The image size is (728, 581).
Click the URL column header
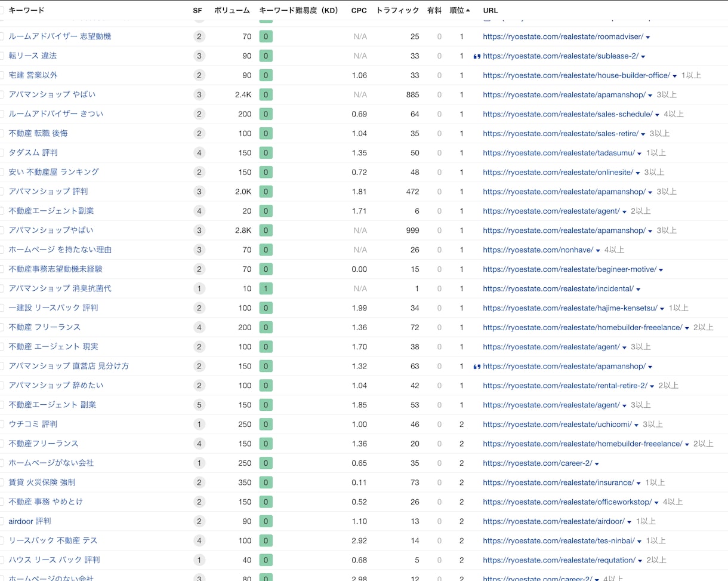click(490, 10)
